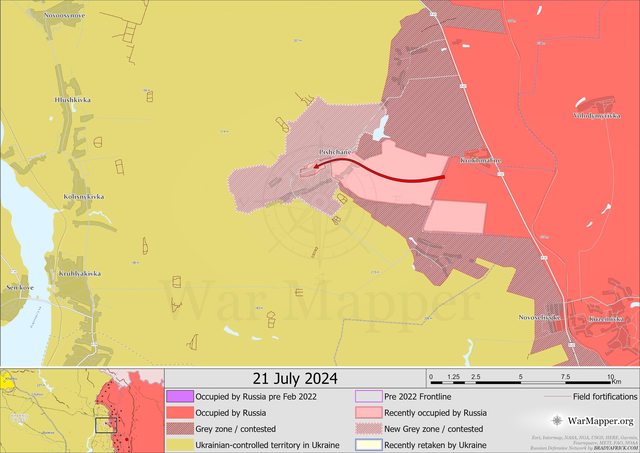Click the 21 July 2024 date title
The height and width of the screenshot is (453, 640).
click(295, 378)
